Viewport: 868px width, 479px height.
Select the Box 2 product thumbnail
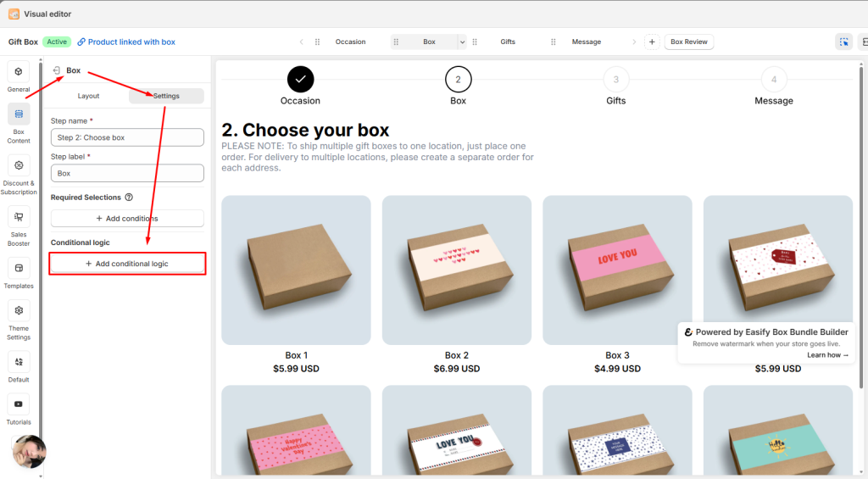click(x=457, y=270)
